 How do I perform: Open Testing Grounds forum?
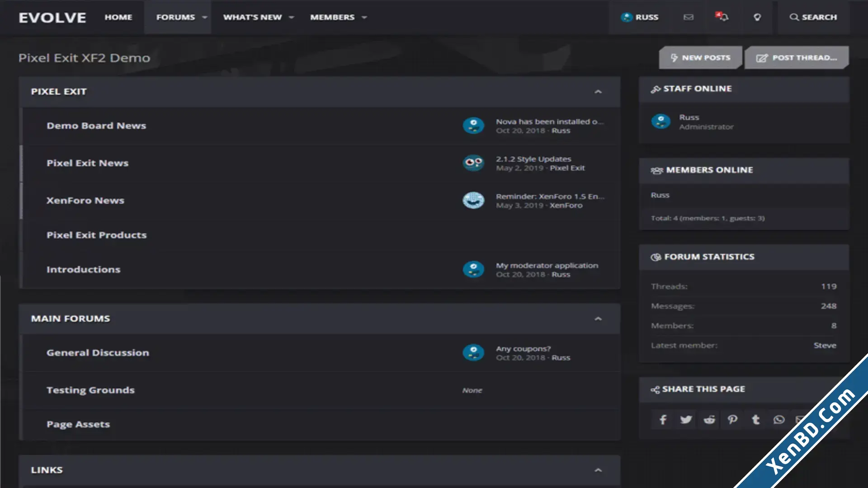(x=90, y=390)
